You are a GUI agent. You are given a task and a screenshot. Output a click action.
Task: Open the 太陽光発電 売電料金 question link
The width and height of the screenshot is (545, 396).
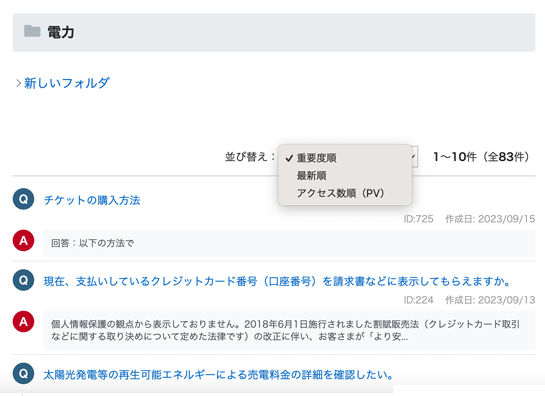point(219,375)
